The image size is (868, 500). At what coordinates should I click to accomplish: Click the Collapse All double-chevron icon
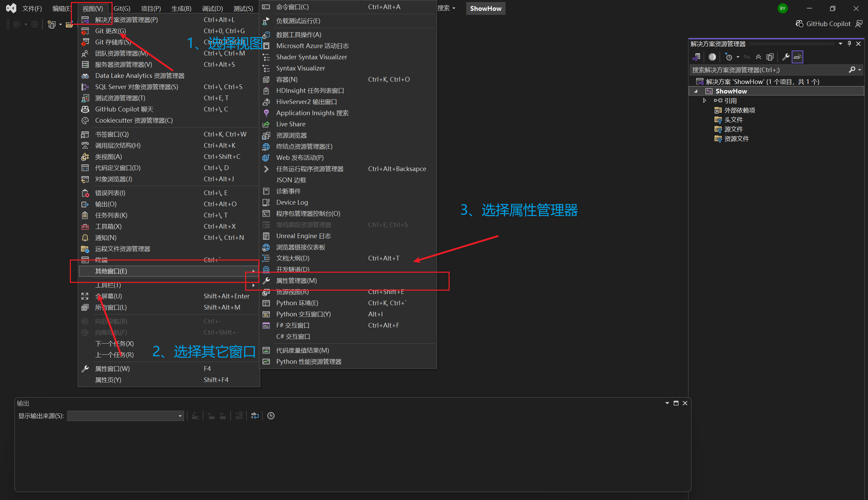point(758,57)
